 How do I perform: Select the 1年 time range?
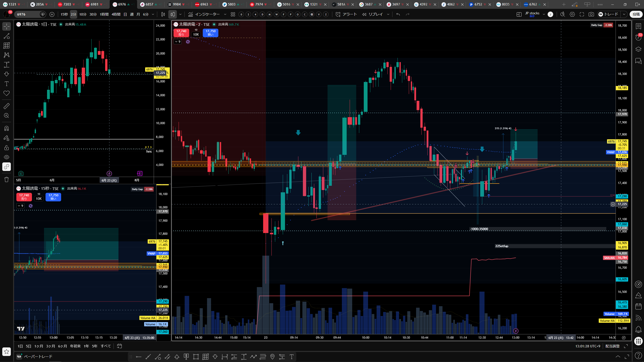tap(86, 346)
